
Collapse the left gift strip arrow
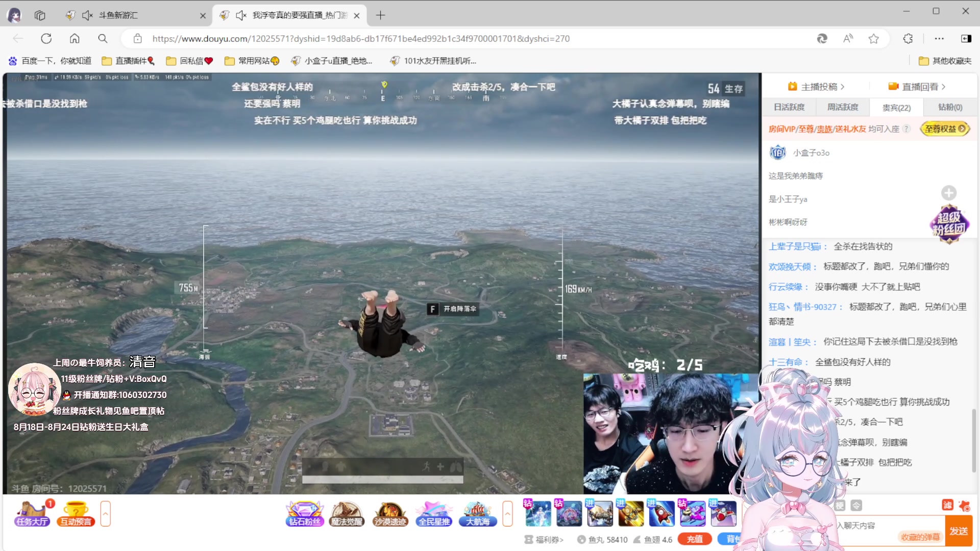pyautogui.click(x=106, y=513)
